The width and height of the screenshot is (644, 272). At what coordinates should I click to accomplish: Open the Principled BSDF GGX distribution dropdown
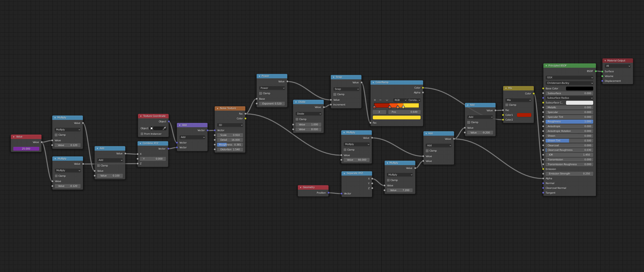point(570,78)
